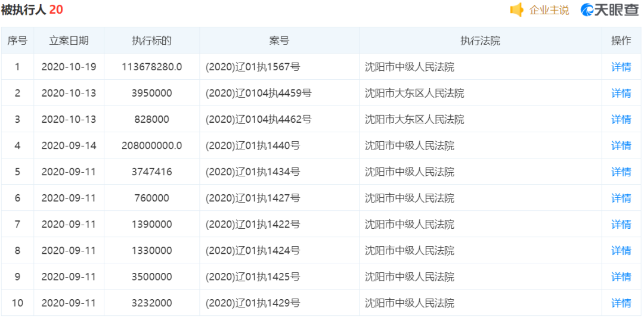Select amount 113678280.0 cell
Viewport: 644px width, 317px height.
click(151, 67)
